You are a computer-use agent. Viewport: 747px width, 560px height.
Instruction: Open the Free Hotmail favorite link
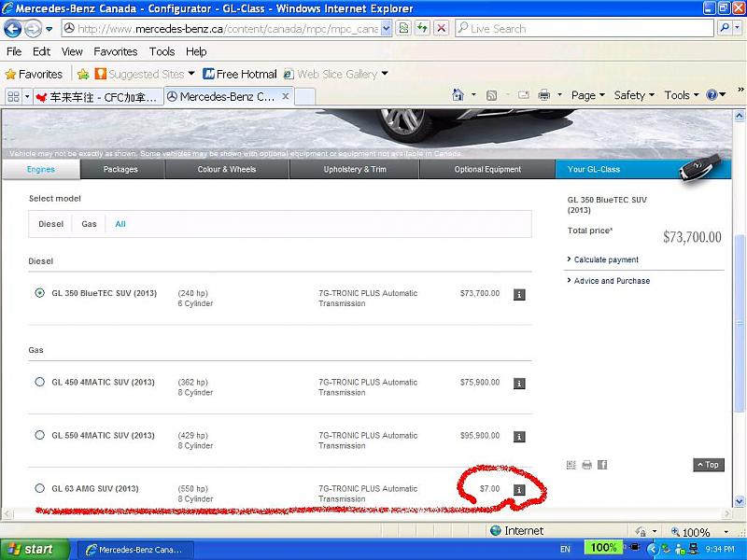point(240,75)
